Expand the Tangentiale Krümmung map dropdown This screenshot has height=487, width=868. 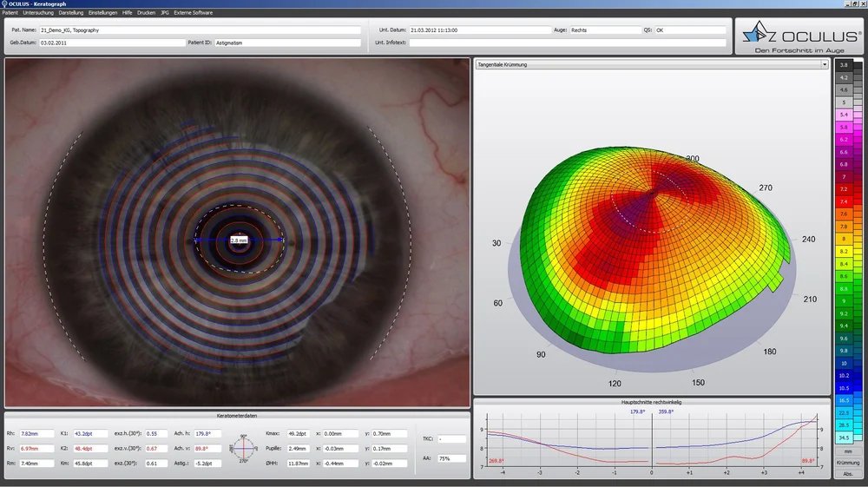(825, 65)
